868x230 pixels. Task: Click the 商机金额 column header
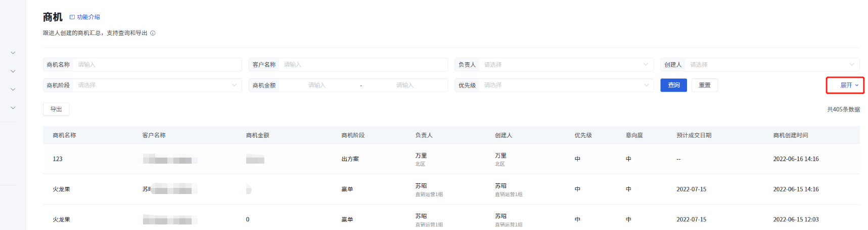coord(257,135)
